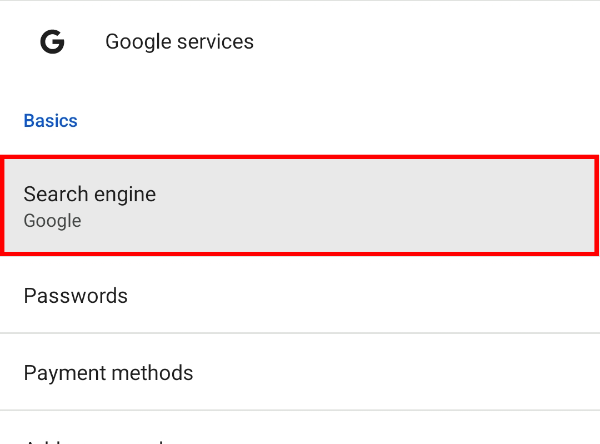
Task: Click empty space right of Payment methods
Action: (x=420, y=373)
